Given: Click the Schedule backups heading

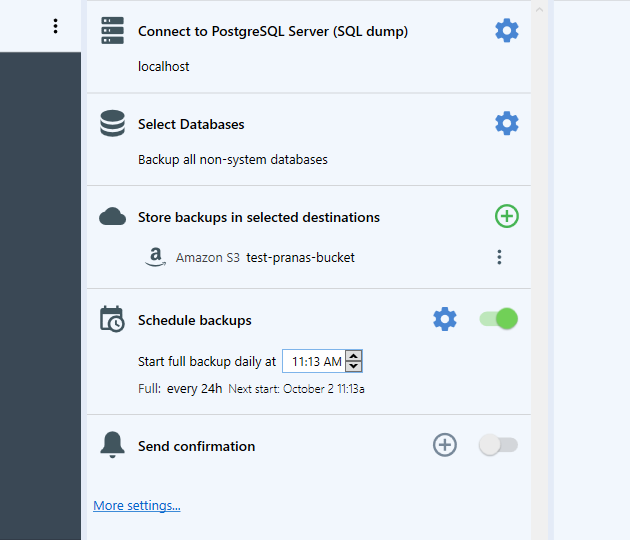Looking at the screenshot, I should 195,320.
